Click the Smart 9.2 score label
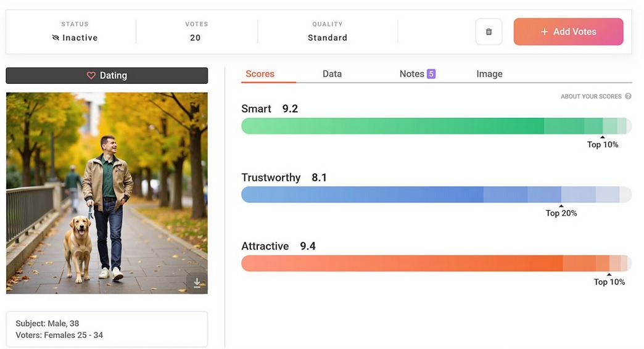The width and height of the screenshot is (644, 349). pyautogui.click(x=270, y=109)
